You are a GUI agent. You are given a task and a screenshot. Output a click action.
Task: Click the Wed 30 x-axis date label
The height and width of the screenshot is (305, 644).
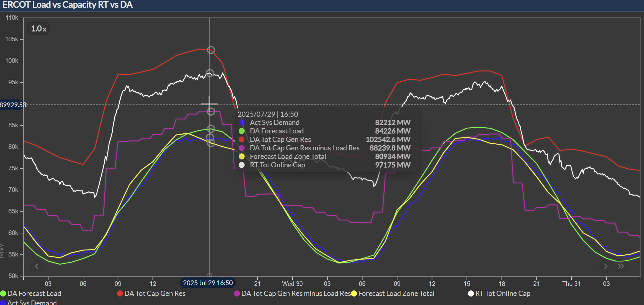[x=292, y=284]
